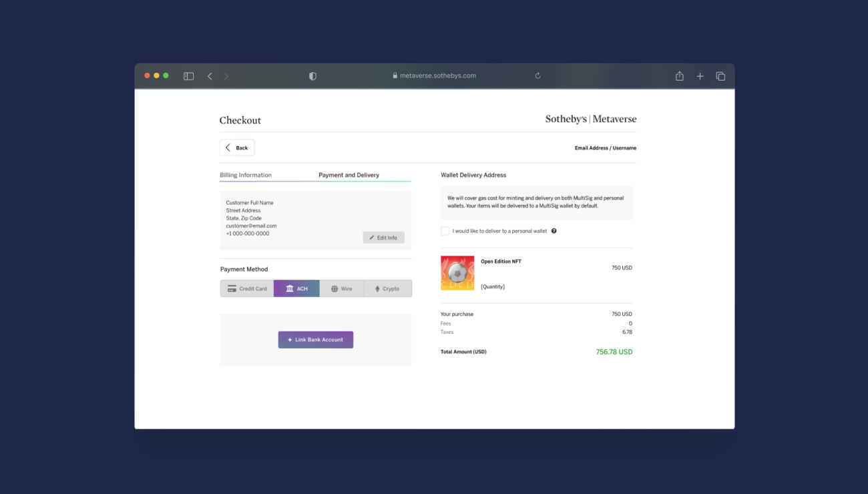Go back with the browser back arrow
Screen dimensions: 868x494
tap(210, 76)
